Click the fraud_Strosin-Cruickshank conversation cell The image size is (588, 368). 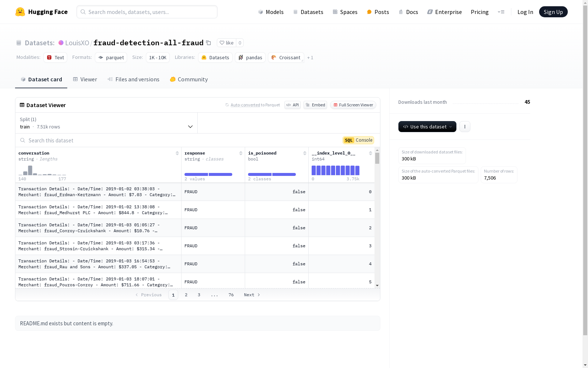click(98, 246)
